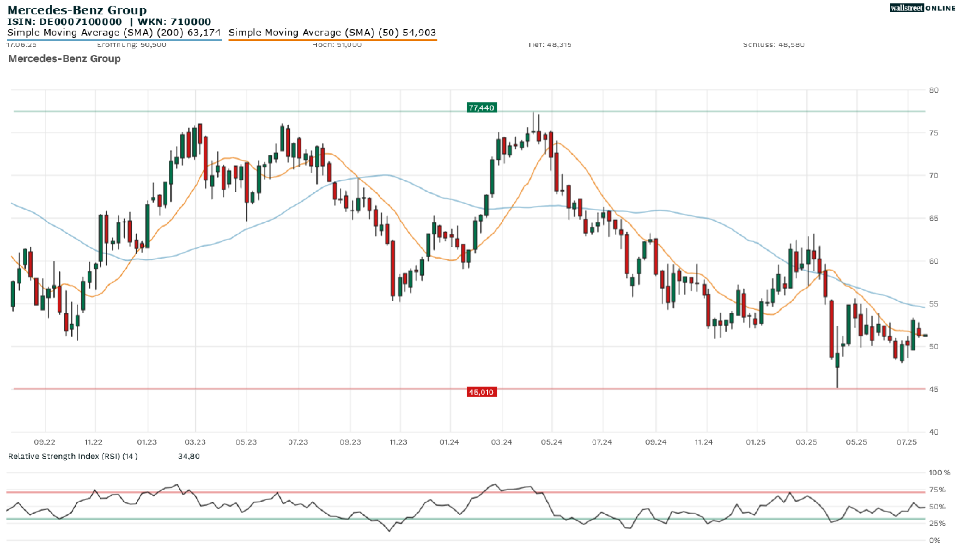Click the 11.22 x-axis date label
Screen dimensions: 961x560
point(93,442)
